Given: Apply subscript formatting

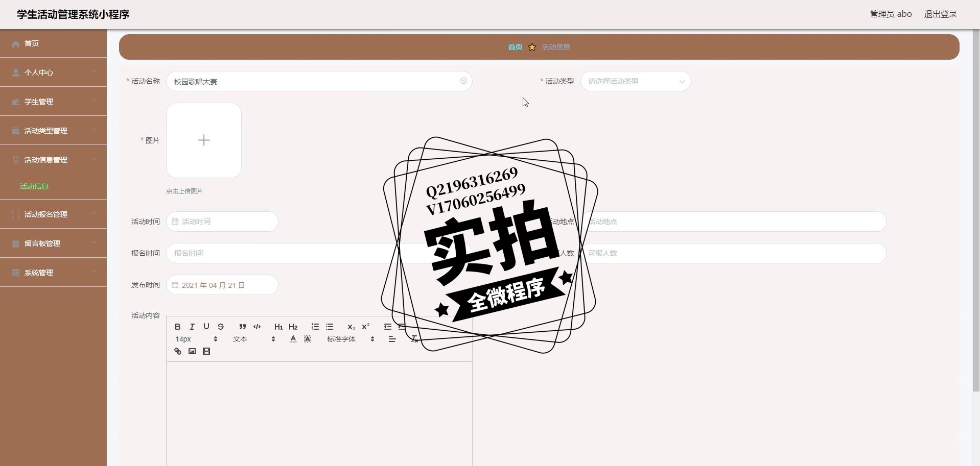Looking at the screenshot, I should [x=351, y=327].
